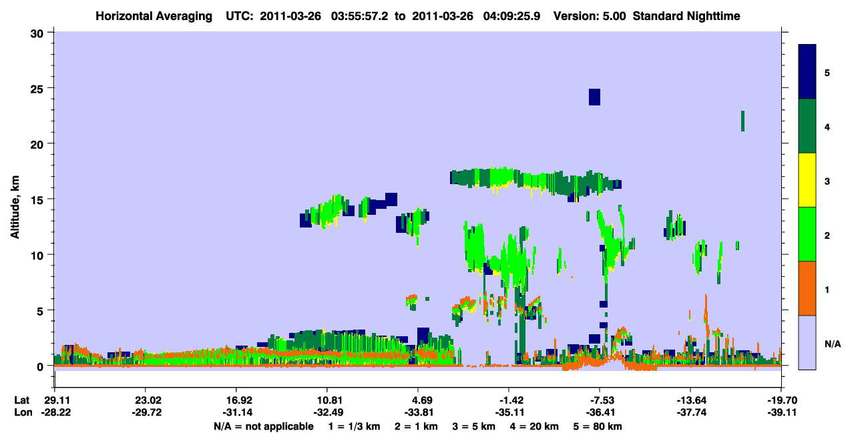Screen dimensions: 868x445
Task: Click the dark blue colorbar segment labeled 5
Action: pos(807,72)
